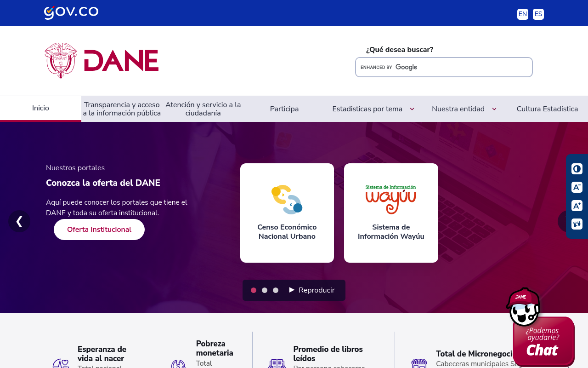Click the Pobreza monetaria icon

(178, 364)
